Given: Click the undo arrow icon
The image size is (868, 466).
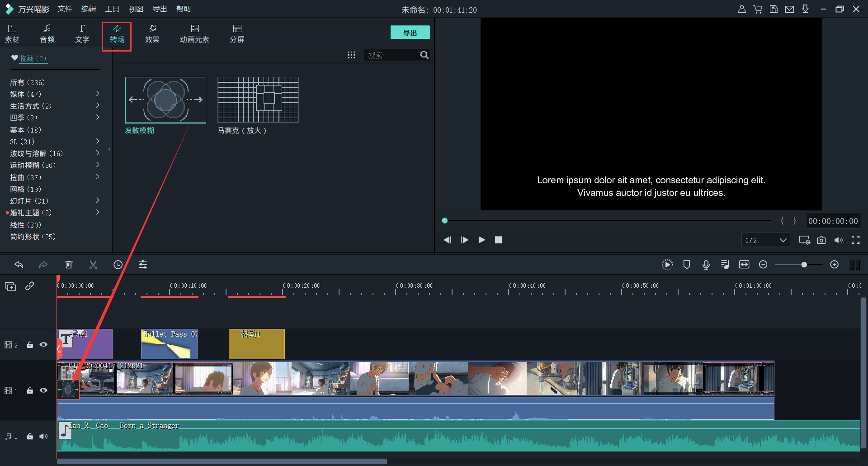Looking at the screenshot, I should tap(19, 265).
